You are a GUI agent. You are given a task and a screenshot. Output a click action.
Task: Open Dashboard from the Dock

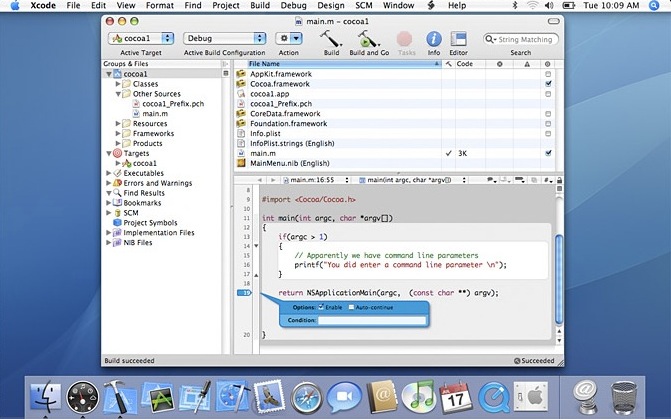82,397
